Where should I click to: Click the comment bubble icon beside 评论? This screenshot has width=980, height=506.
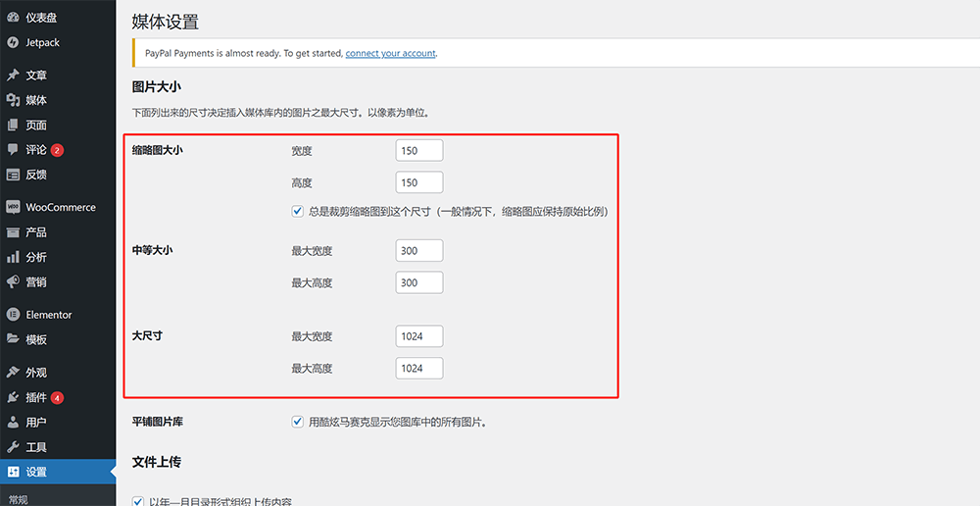13,149
